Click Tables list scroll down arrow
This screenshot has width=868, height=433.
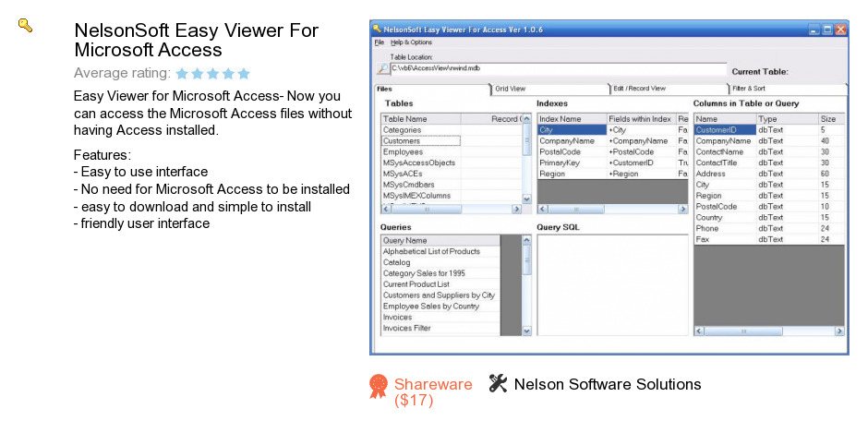point(526,199)
